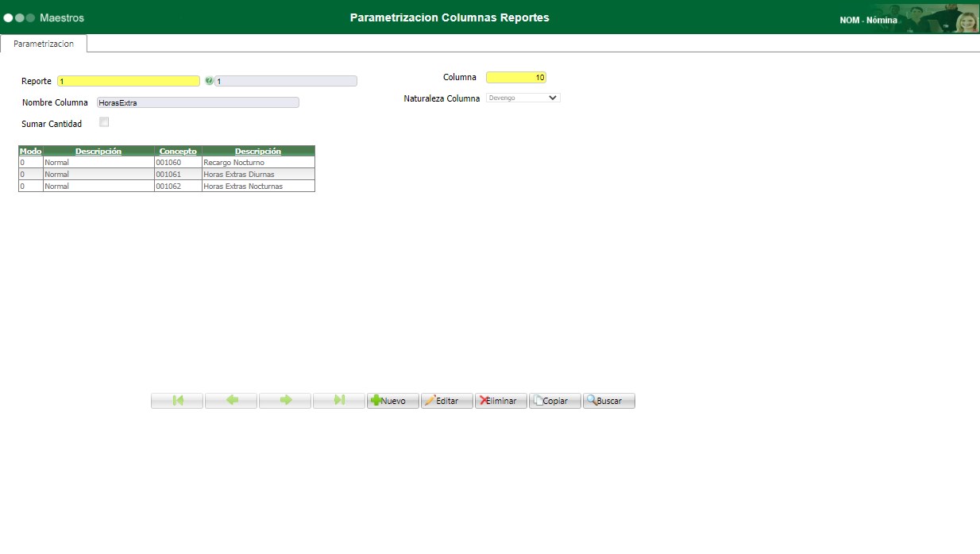Image resolution: width=980 pixels, height=554 pixels.
Task: Select the Parametrizacion tab
Action: 44,44
